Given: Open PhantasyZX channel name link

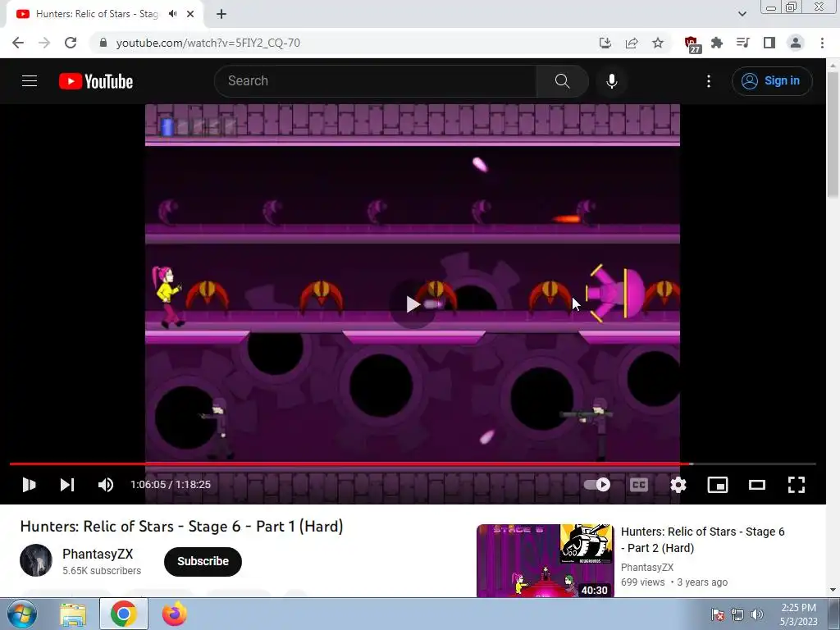Looking at the screenshot, I should [x=98, y=554].
